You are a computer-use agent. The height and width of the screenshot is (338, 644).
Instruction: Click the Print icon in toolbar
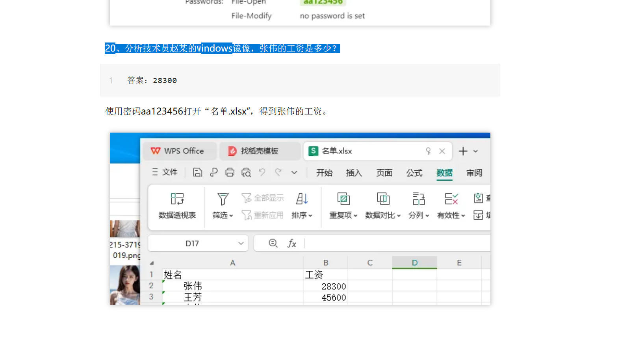click(x=230, y=172)
